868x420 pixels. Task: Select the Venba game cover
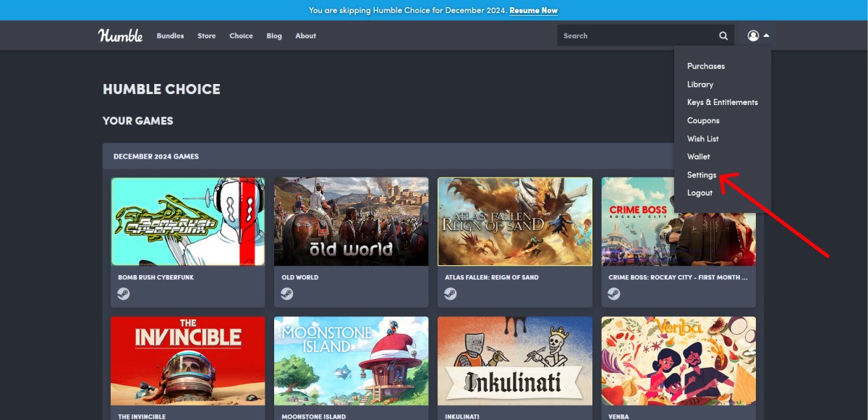[678, 361]
